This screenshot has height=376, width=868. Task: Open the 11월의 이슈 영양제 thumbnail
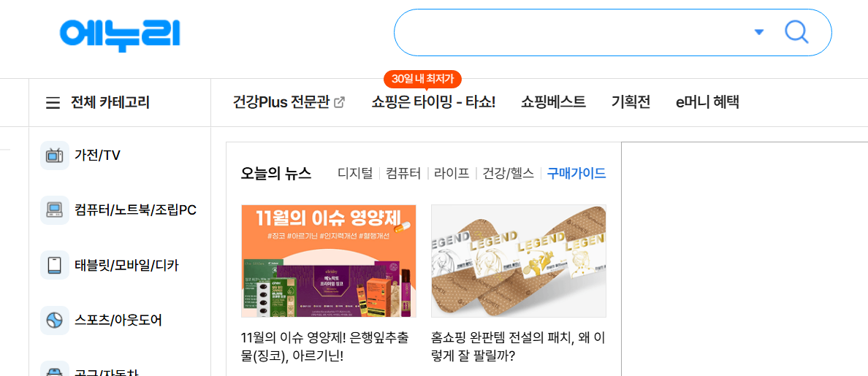pyautogui.click(x=329, y=261)
